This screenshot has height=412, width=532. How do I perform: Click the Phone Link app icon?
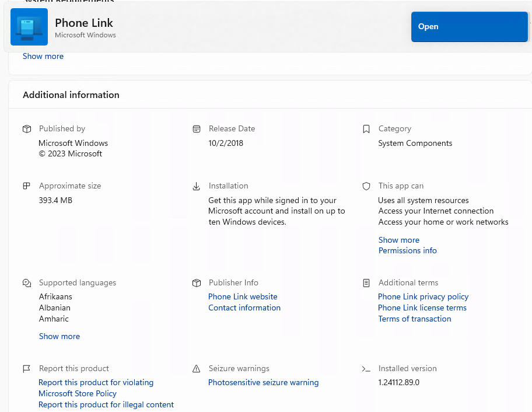[x=29, y=27]
